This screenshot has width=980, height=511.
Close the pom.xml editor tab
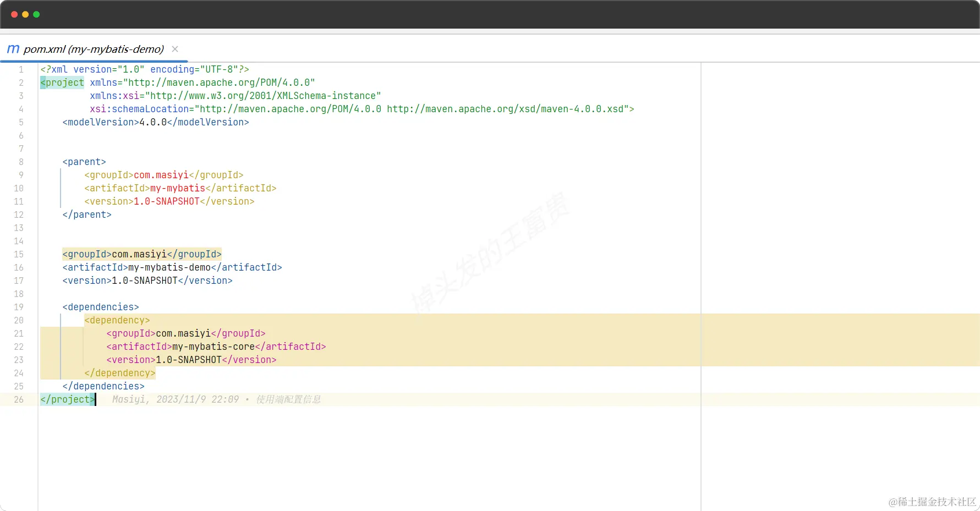click(175, 49)
